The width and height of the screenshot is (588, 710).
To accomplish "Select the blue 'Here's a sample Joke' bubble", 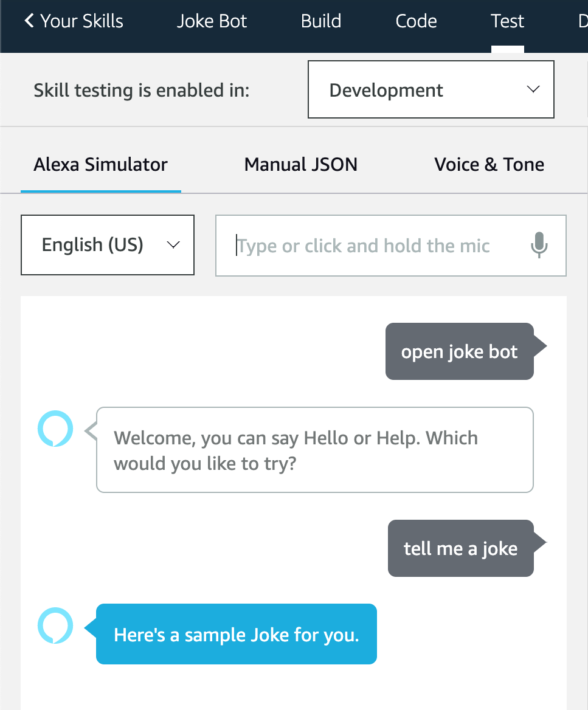I will coord(237,634).
